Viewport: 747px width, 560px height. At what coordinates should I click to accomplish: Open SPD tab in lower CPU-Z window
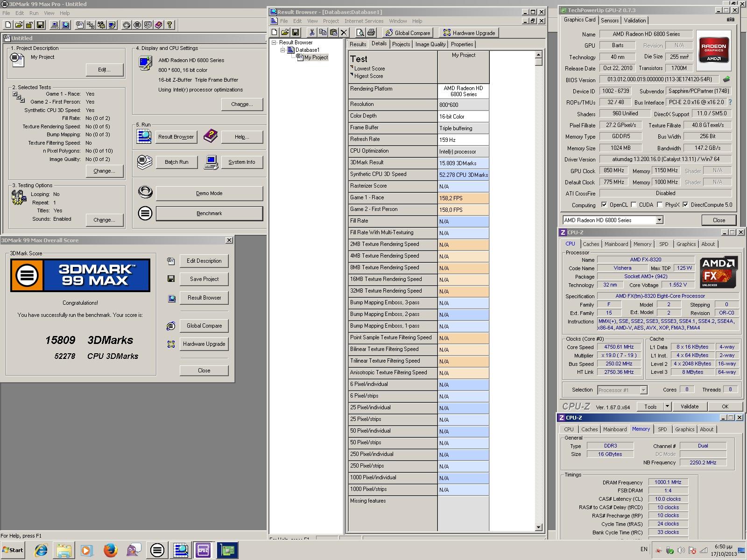coord(662,429)
